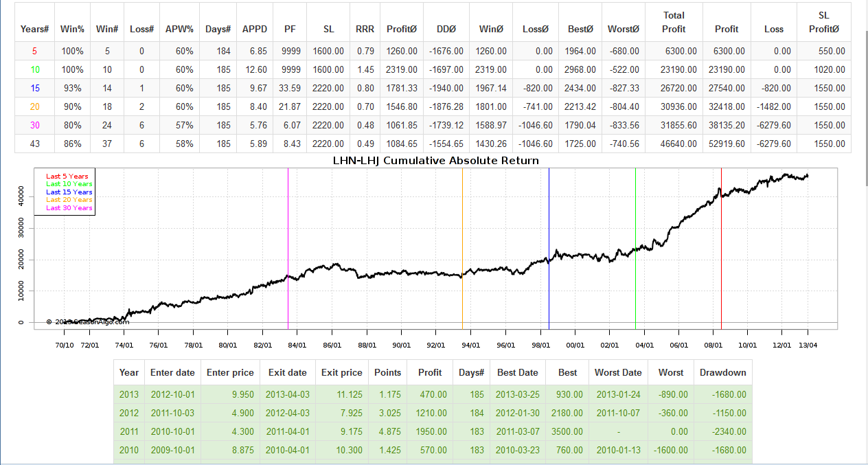Click the chart title 'LHN-LHJ Cumulative Absolute Return'
Viewport: 868px width, 465px height.
coord(435,160)
